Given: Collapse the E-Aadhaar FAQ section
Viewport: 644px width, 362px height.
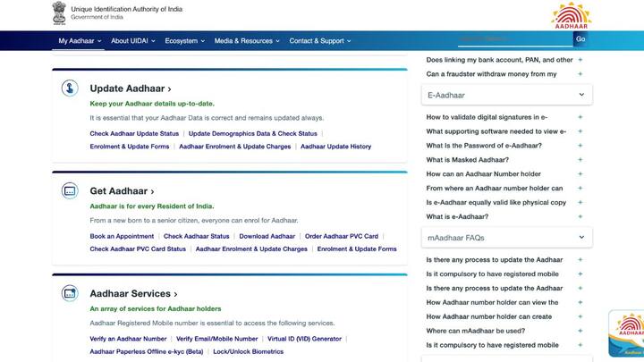Looking at the screenshot, I should pyautogui.click(x=581, y=95).
